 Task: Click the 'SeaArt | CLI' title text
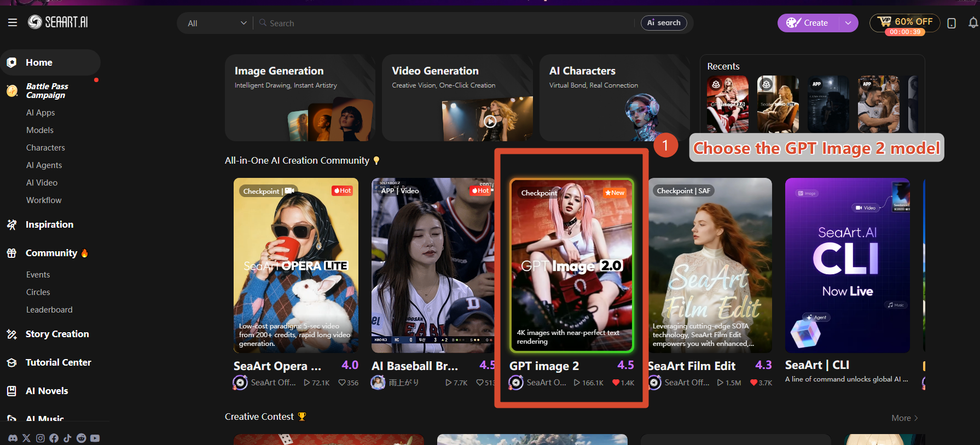point(817,365)
